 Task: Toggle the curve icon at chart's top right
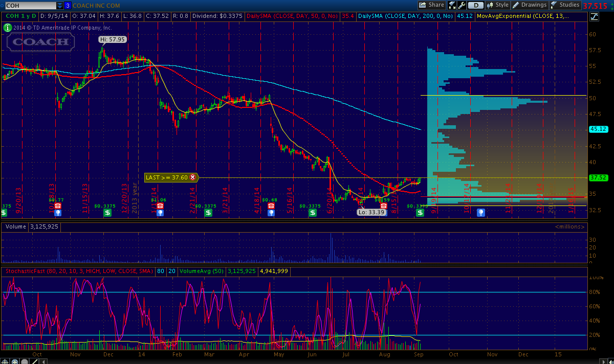(594, 16)
